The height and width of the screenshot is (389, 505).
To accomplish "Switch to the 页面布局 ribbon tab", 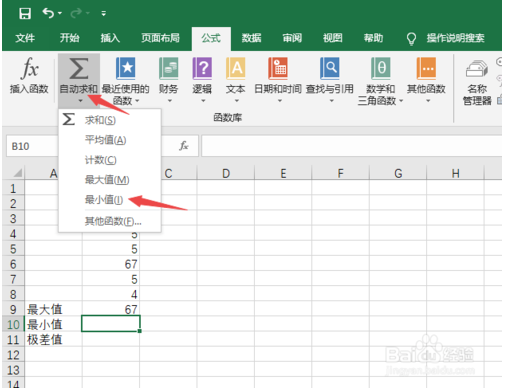I will click(160, 38).
